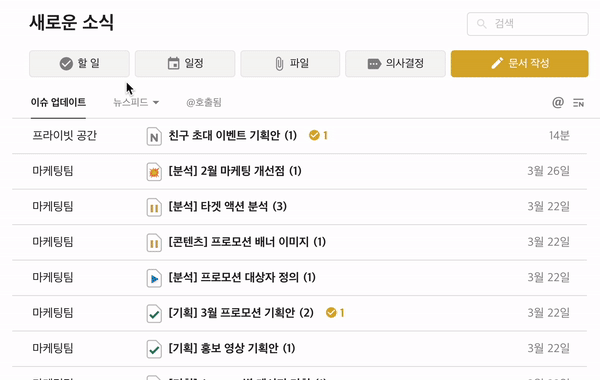Open the 파일 attachments button
The height and width of the screenshot is (380, 600).
[x=290, y=64]
